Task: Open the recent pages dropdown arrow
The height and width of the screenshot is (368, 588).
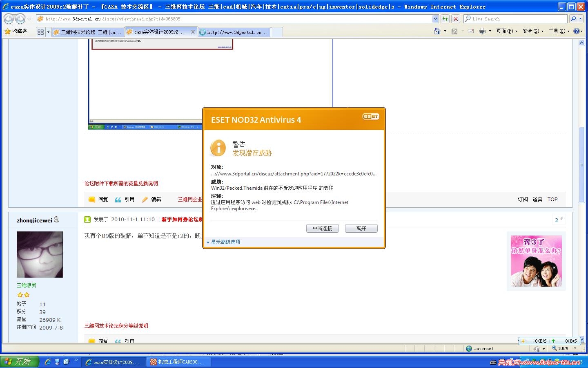Action: pos(29,19)
